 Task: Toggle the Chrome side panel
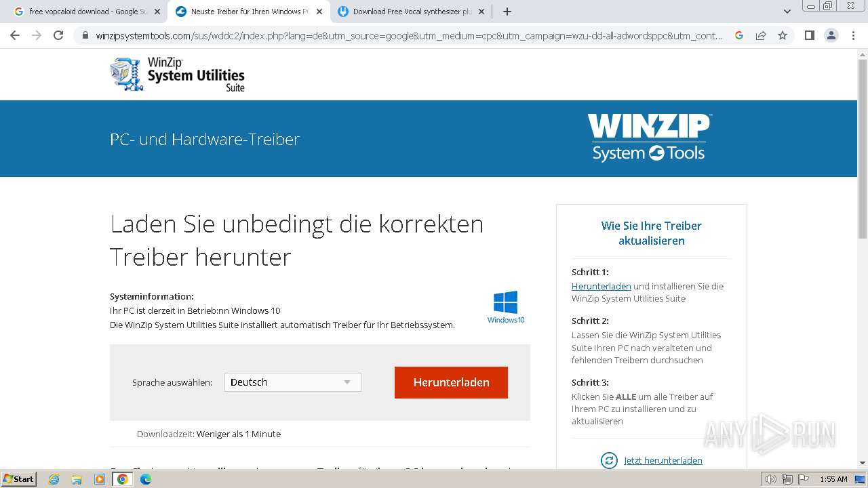809,35
